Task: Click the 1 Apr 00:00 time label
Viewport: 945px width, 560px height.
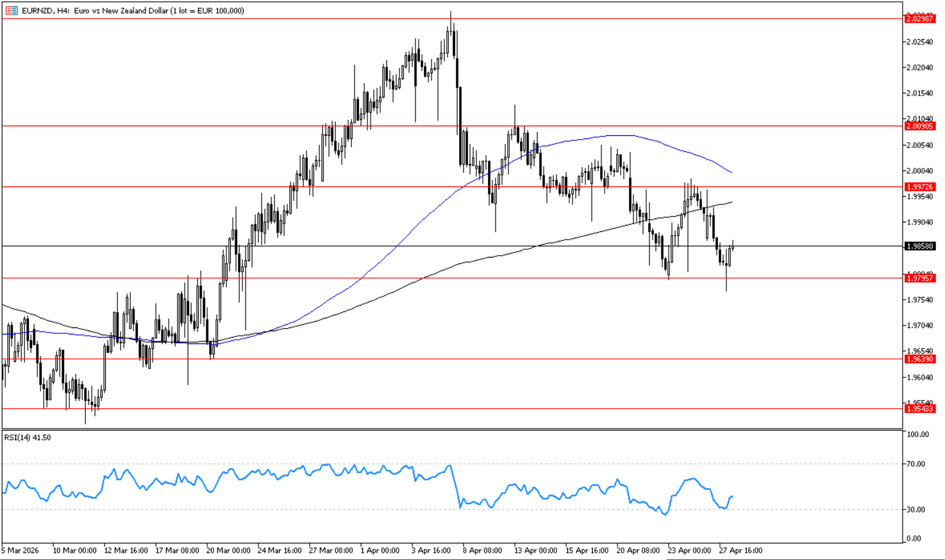Action: click(380, 550)
